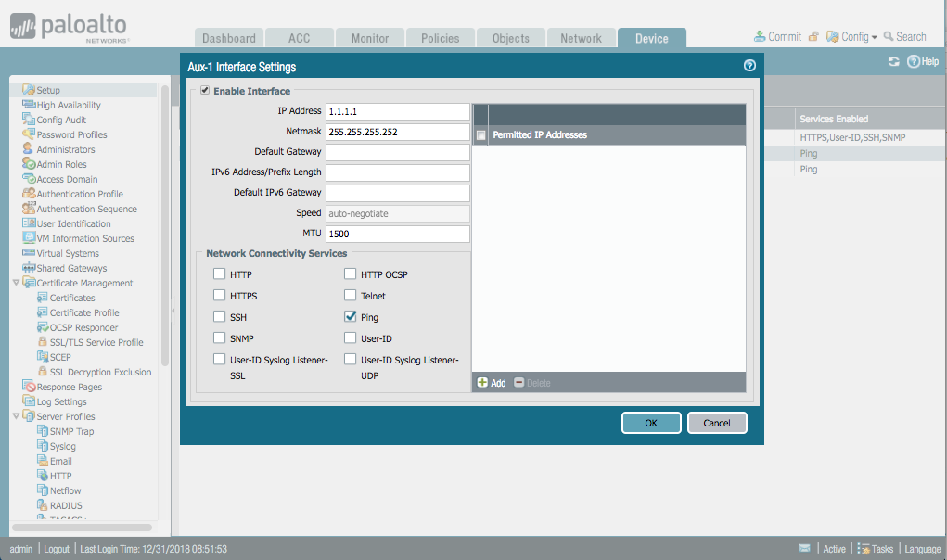The image size is (947, 560).
Task: Click the SSL/TLS Service Profile lock icon
Action: pos(43,341)
